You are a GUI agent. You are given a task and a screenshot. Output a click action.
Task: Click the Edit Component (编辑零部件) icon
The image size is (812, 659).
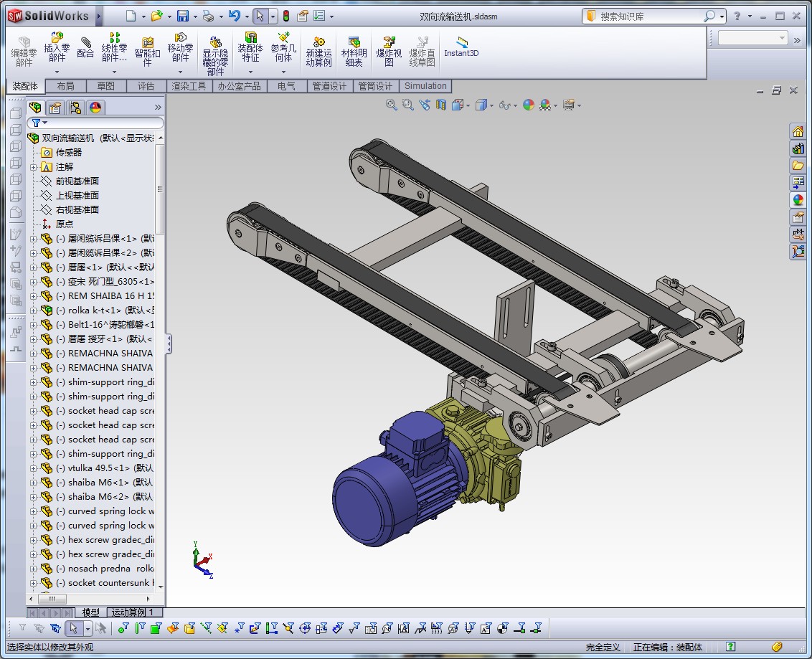click(24, 52)
